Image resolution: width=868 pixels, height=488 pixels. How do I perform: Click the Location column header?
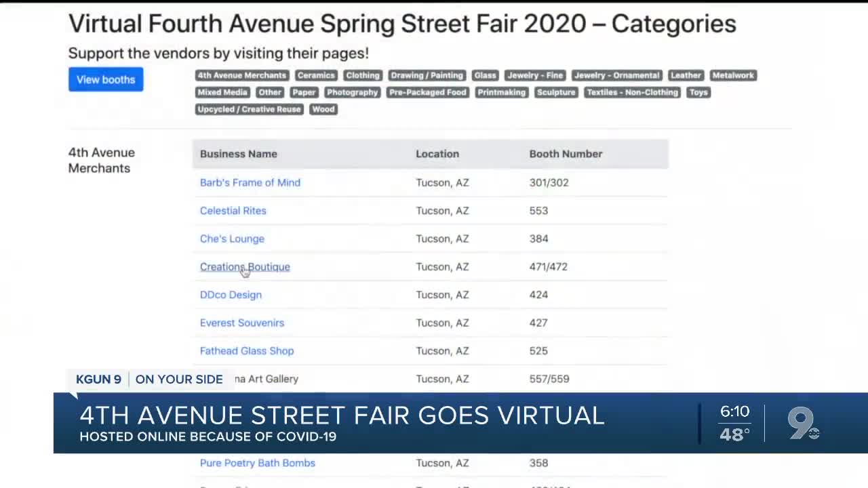coord(437,154)
